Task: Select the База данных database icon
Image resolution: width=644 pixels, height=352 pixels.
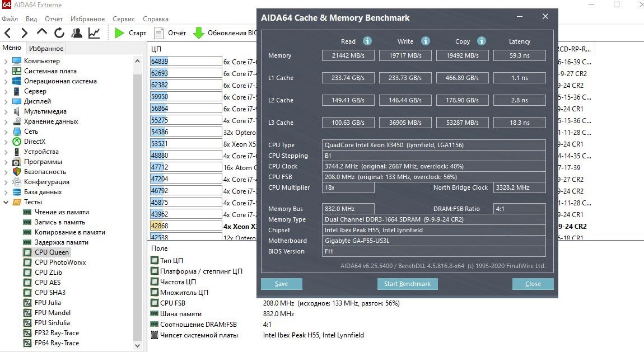Action: (x=17, y=191)
